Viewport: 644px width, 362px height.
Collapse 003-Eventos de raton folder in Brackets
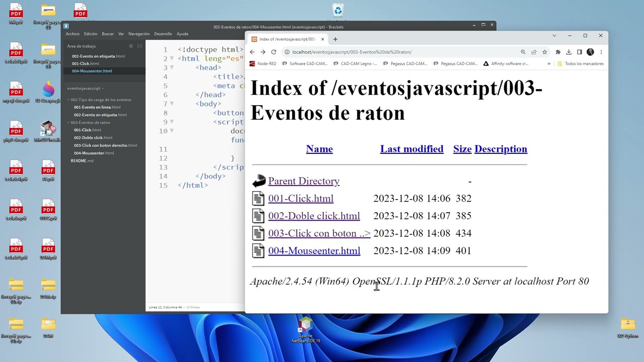(69, 123)
